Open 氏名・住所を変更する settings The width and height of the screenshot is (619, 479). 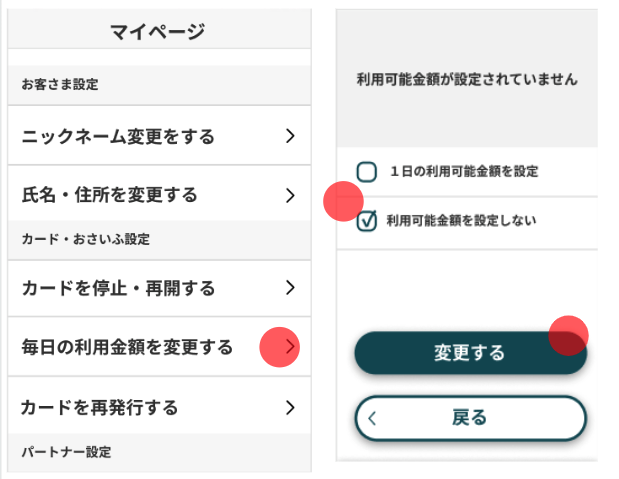click(x=109, y=194)
